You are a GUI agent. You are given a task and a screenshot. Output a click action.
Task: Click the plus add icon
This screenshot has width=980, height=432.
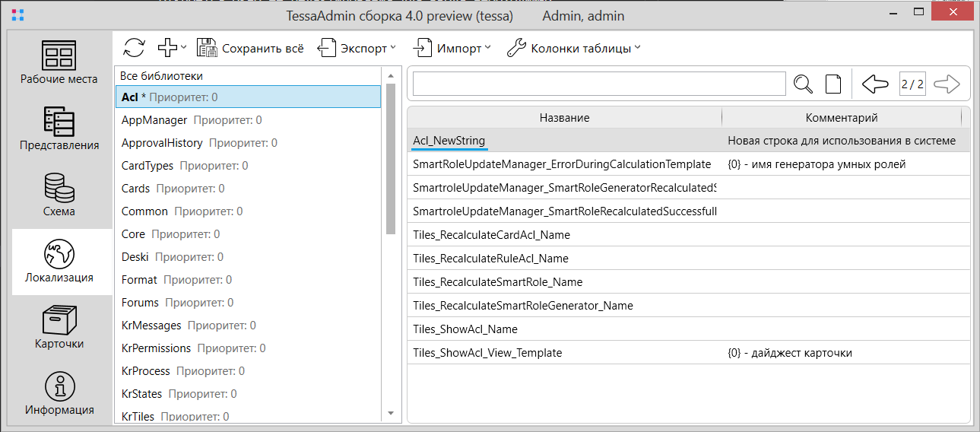coord(167,48)
